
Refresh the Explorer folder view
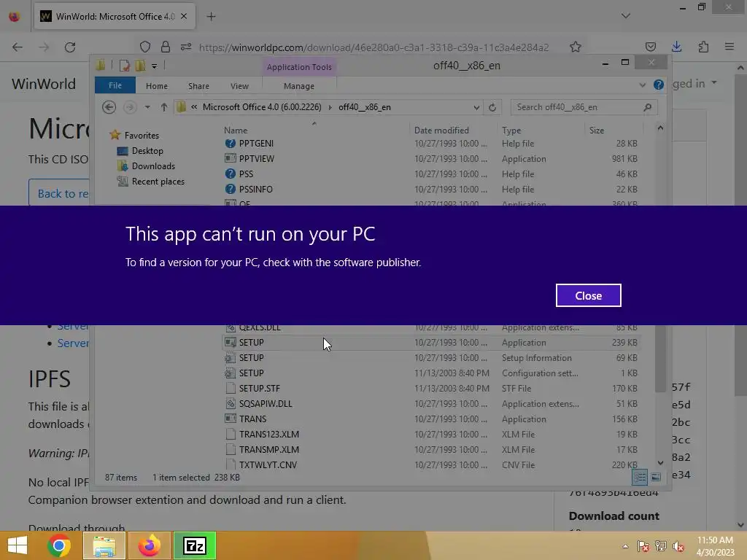(492, 108)
